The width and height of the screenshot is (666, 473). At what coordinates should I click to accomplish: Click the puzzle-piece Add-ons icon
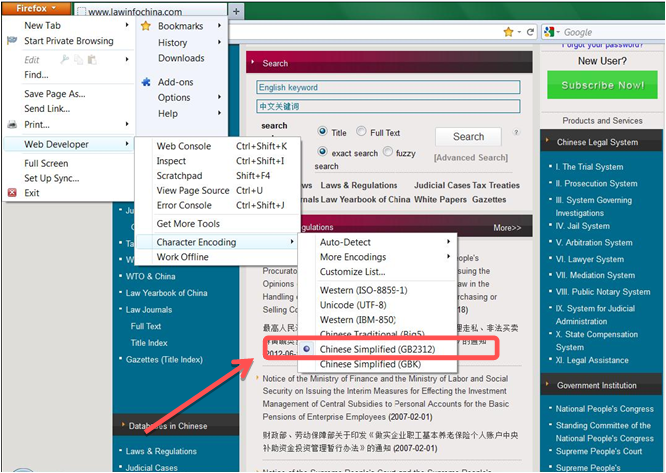tap(147, 82)
